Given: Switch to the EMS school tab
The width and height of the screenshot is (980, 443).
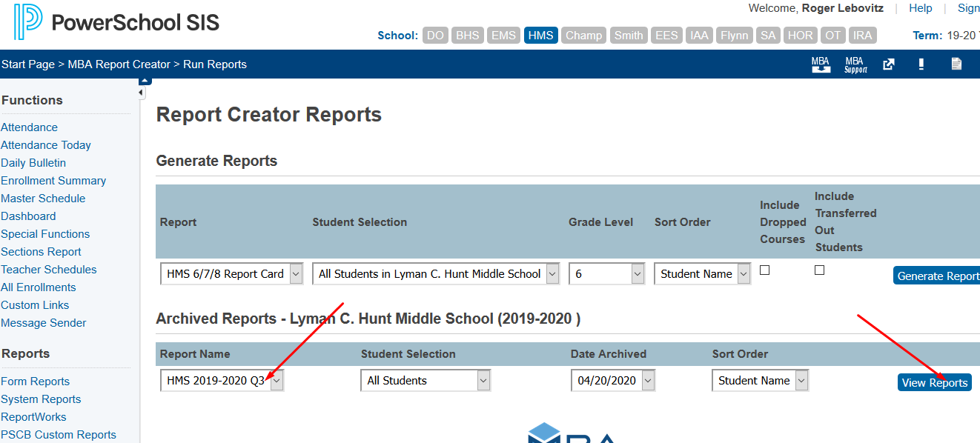Looking at the screenshot, I should (503, 35).
